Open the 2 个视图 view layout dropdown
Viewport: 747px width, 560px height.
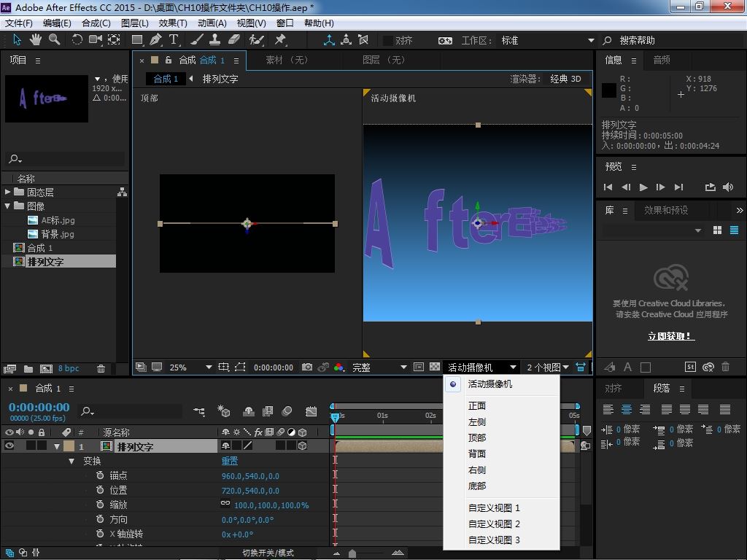pyautogui.click(x=547, y=367)
